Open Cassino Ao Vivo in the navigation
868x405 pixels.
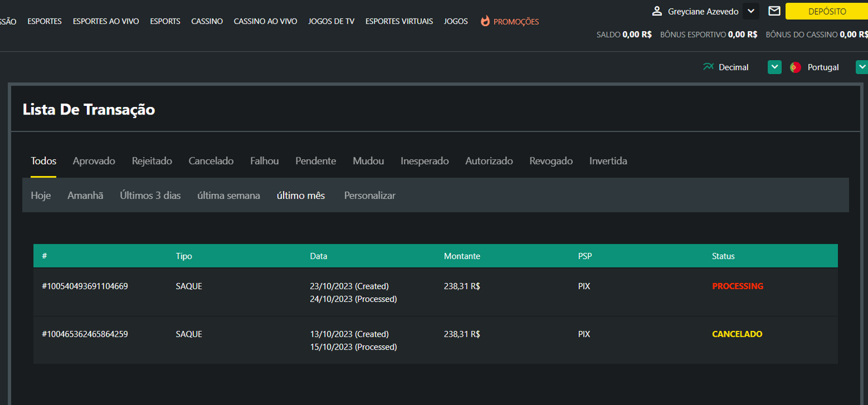pos(265,21)
